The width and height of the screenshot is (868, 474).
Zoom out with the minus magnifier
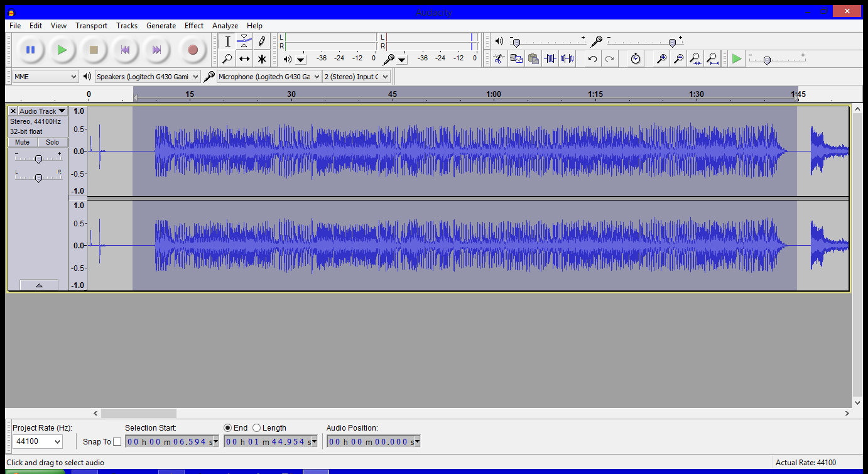[678, 58]
